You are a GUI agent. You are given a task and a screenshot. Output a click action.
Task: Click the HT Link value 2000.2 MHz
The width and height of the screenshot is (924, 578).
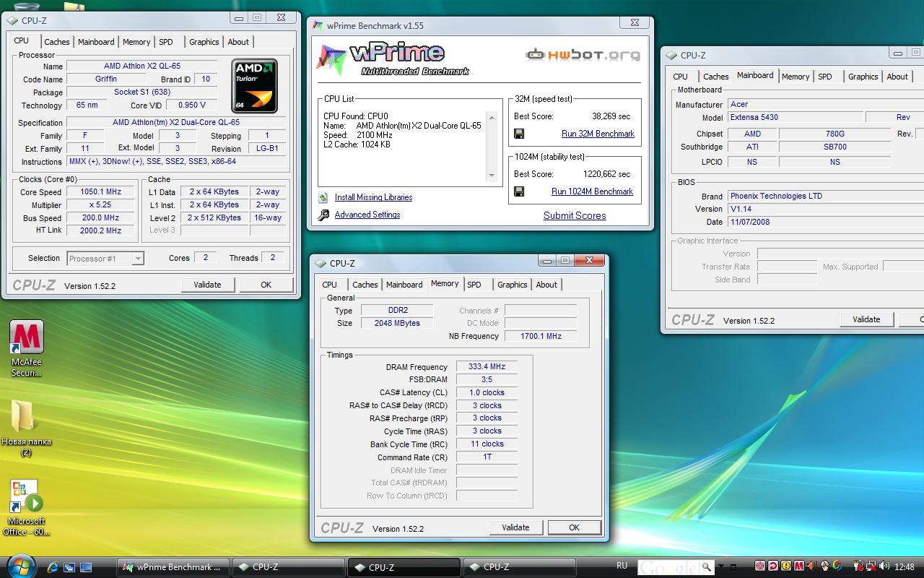[101, 230]
